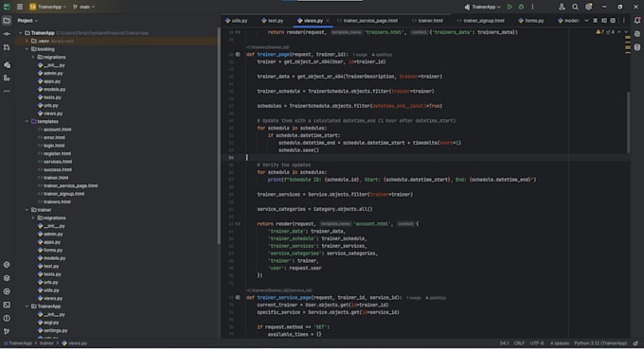644x349 pixels.
Task: Switch to trainer_signup.html editor tab
Action: [480, 21]
